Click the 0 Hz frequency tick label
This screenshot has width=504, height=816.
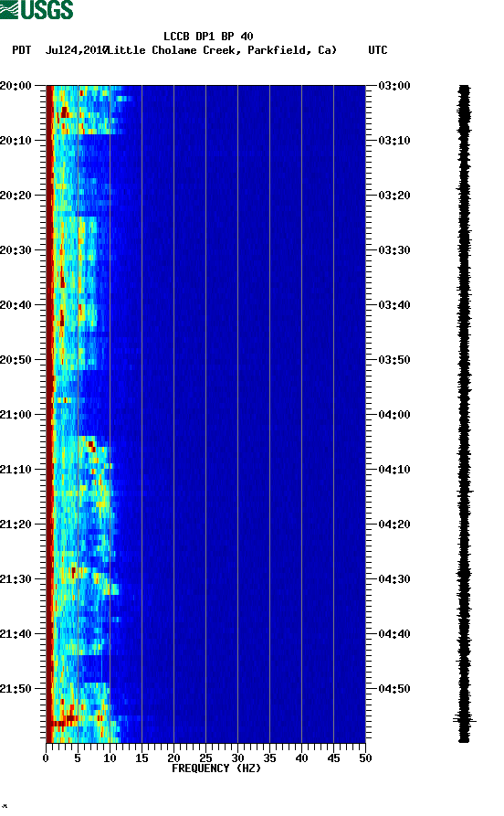pos(46,758)
